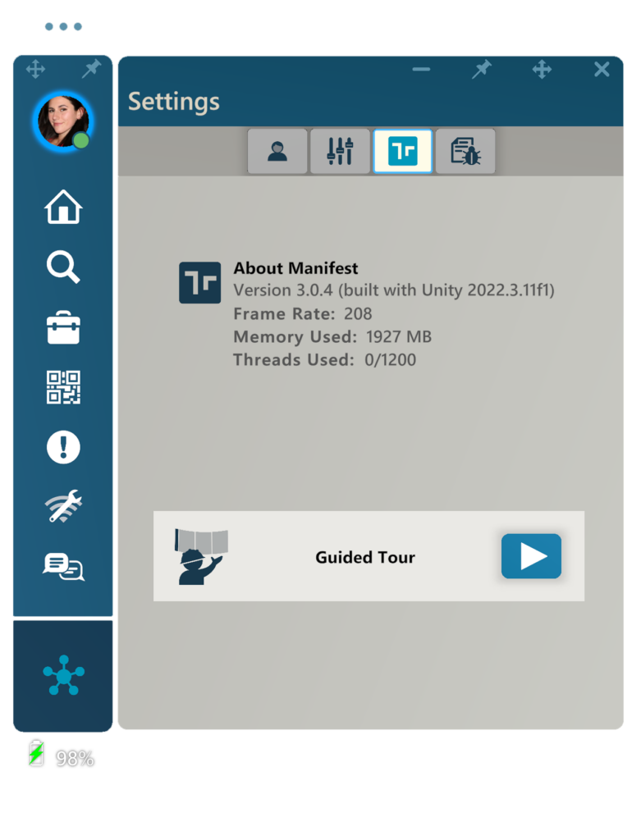641x840 pixels.
Task: Switch to the sliders preferences tab
Action: 341,151
